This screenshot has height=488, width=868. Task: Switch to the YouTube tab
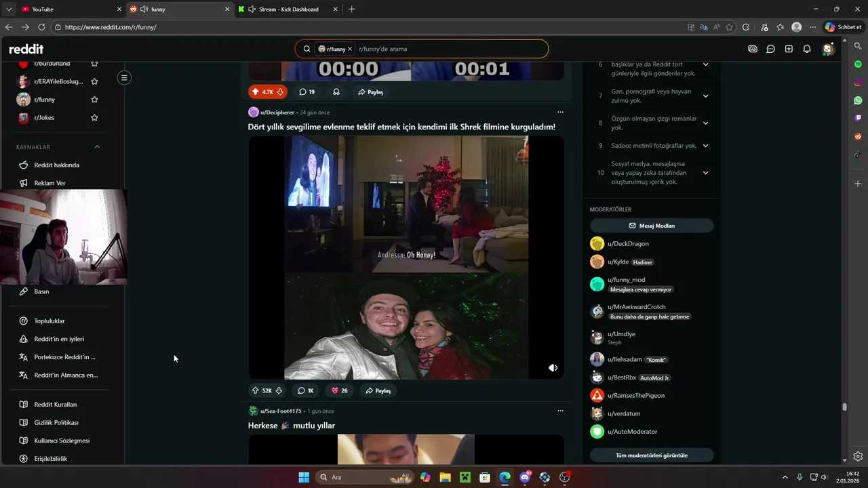pyautogui.click(x=71, y=9)
